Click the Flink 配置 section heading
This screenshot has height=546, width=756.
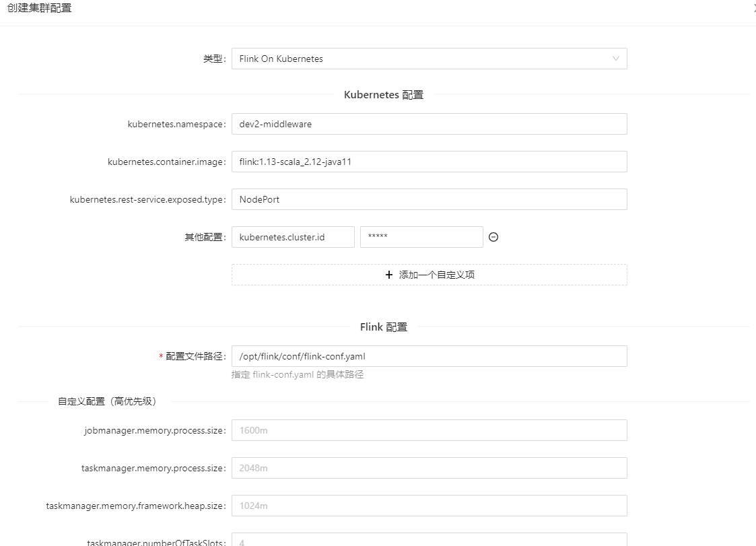tap(383, 327)
